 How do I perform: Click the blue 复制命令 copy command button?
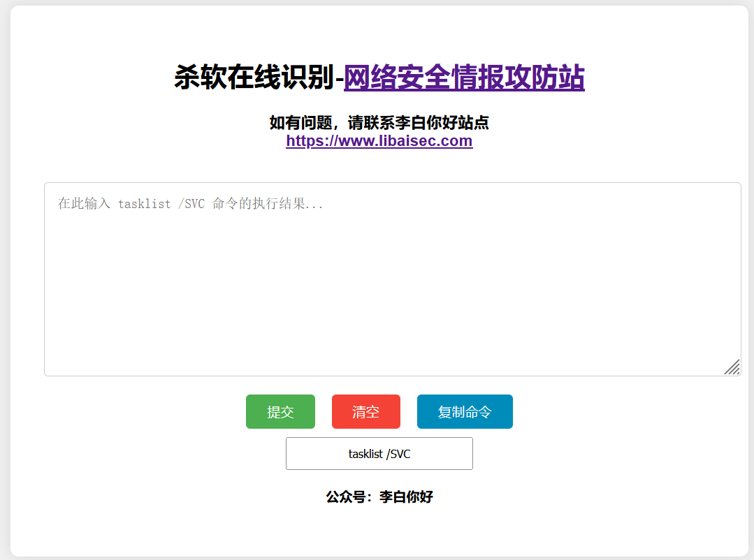coord(465,411)
